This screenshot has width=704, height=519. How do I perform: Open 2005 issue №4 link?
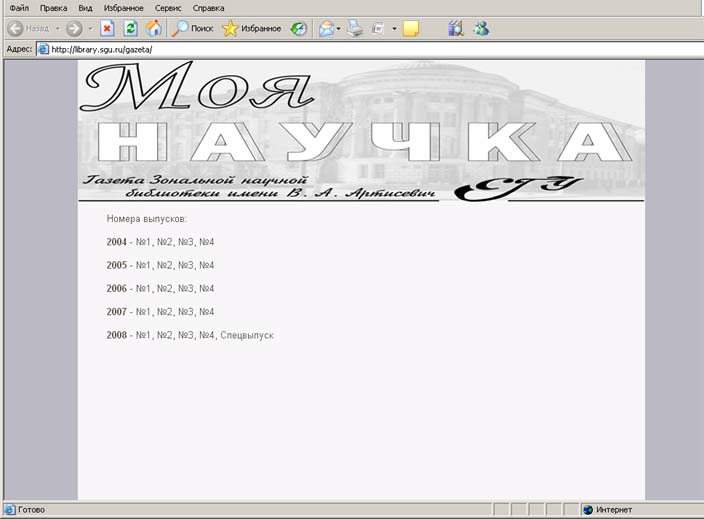(x=207, y=265)
